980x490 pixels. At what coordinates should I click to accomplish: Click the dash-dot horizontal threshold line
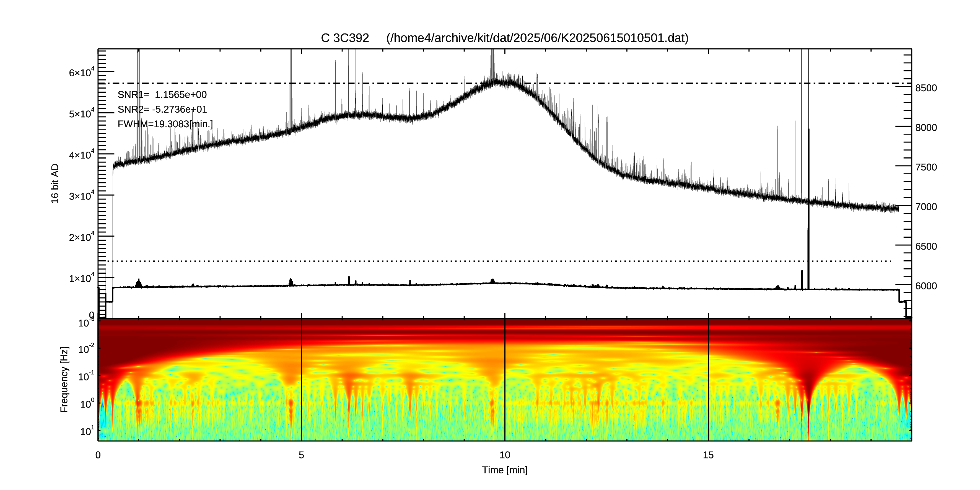point(504,83)
